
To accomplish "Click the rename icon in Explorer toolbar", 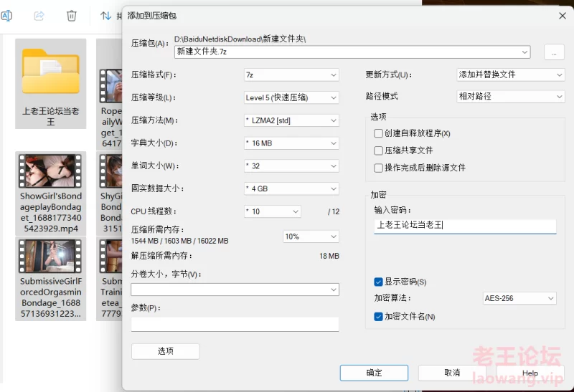I will tap(6, 15).
